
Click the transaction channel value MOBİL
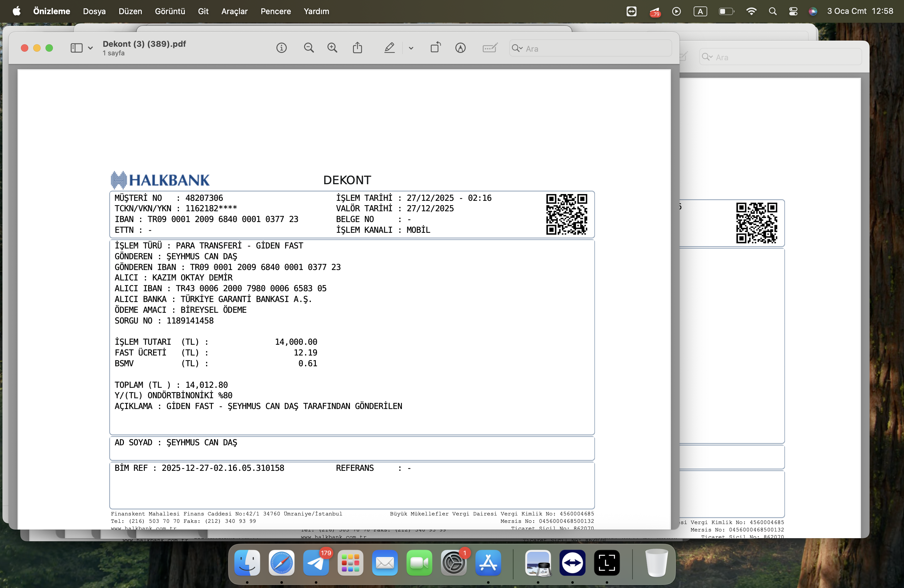pyautogui.click(x=418, y=230)
